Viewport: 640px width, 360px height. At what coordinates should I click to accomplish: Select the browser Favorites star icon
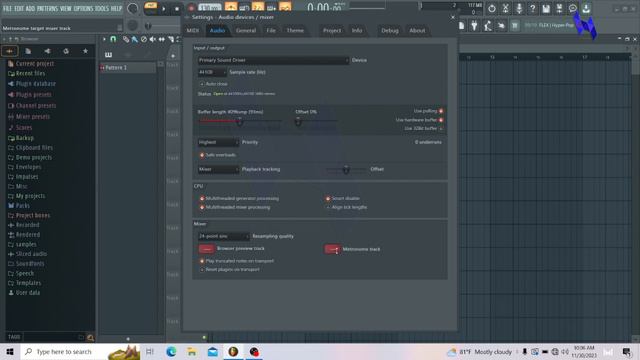click(x=85, y=51)
